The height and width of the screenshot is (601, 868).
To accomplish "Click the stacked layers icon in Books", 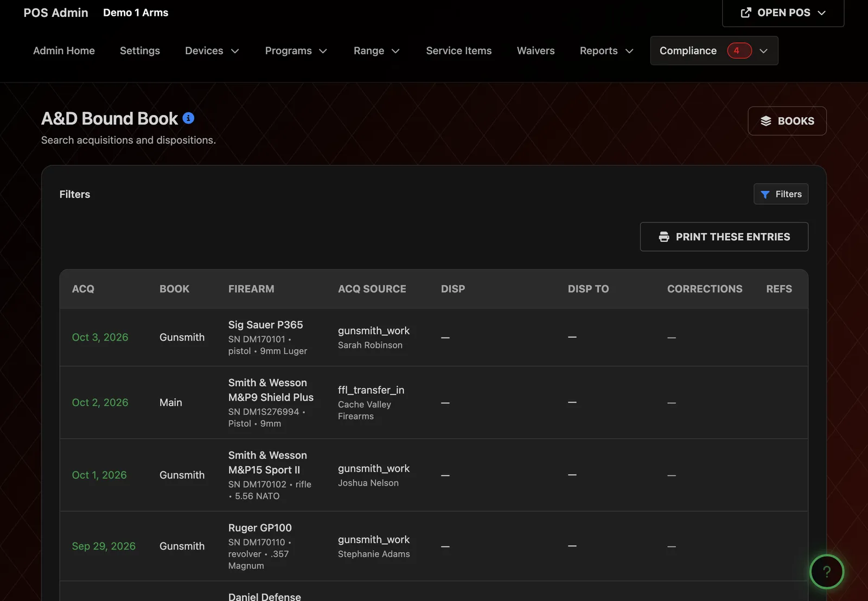I will 765,121.
